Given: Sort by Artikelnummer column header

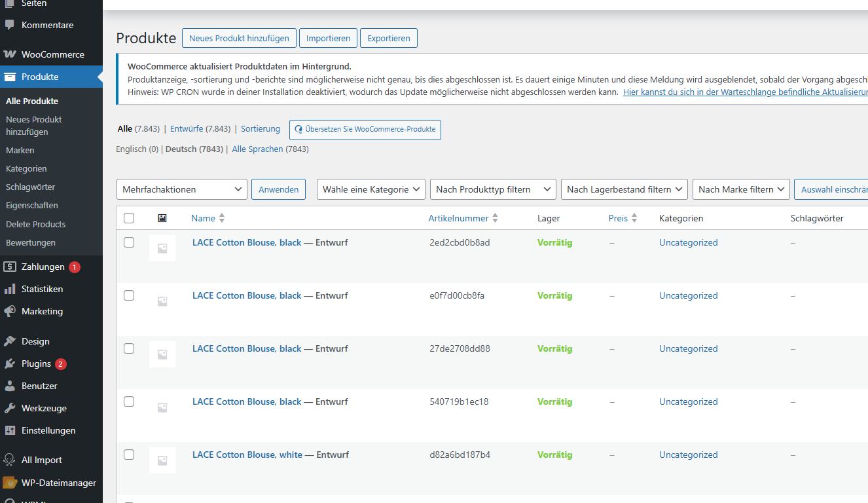Looking at the screenshot, I should pyautogui.click(x=458, y=218).
